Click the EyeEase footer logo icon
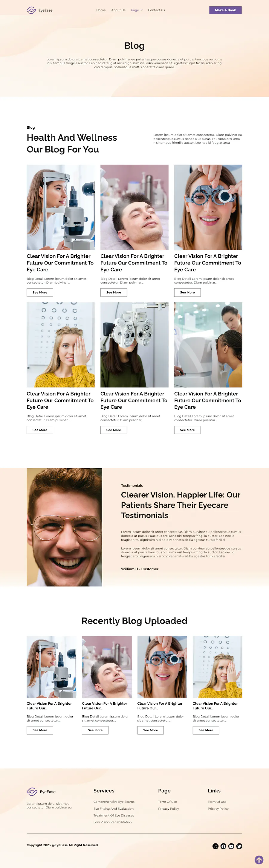 (x=32, y=791)
